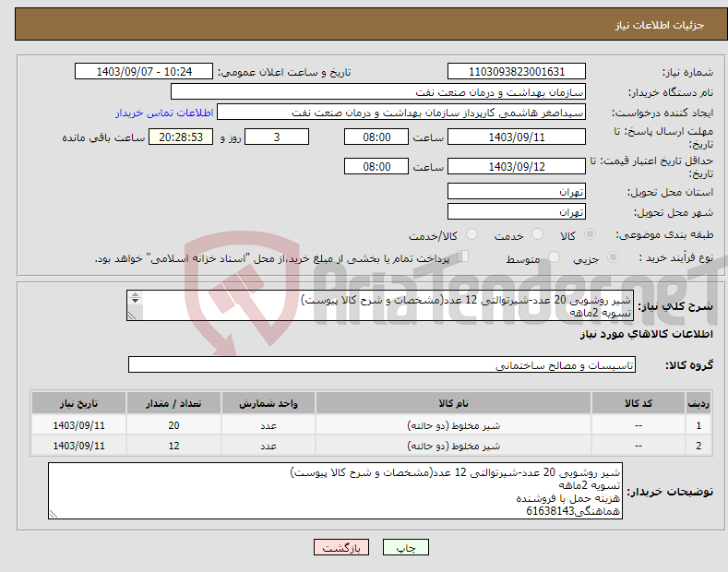The width and height of the screenshot is (728, 572).
Task: Click the استان محل تحویل field تهران
Action: (x=517, y=191)
